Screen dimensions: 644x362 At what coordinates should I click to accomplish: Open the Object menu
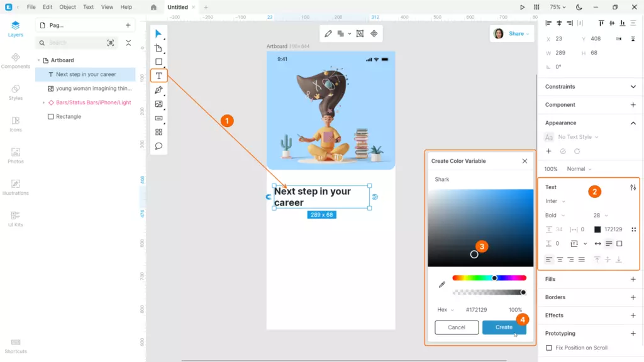click(x=67, y=7)
